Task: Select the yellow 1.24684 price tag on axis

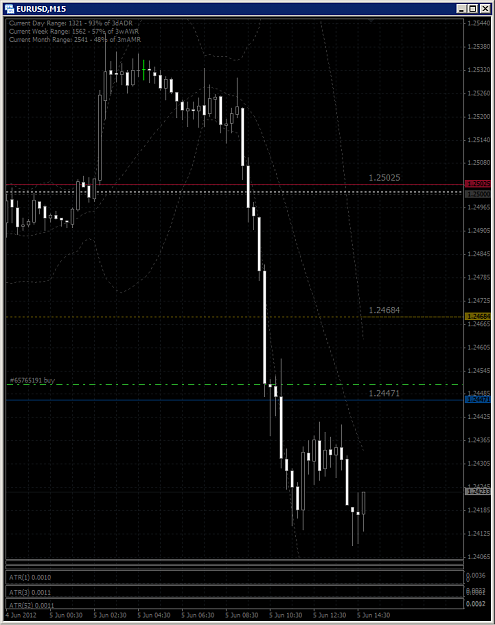Action: point(478,316)
